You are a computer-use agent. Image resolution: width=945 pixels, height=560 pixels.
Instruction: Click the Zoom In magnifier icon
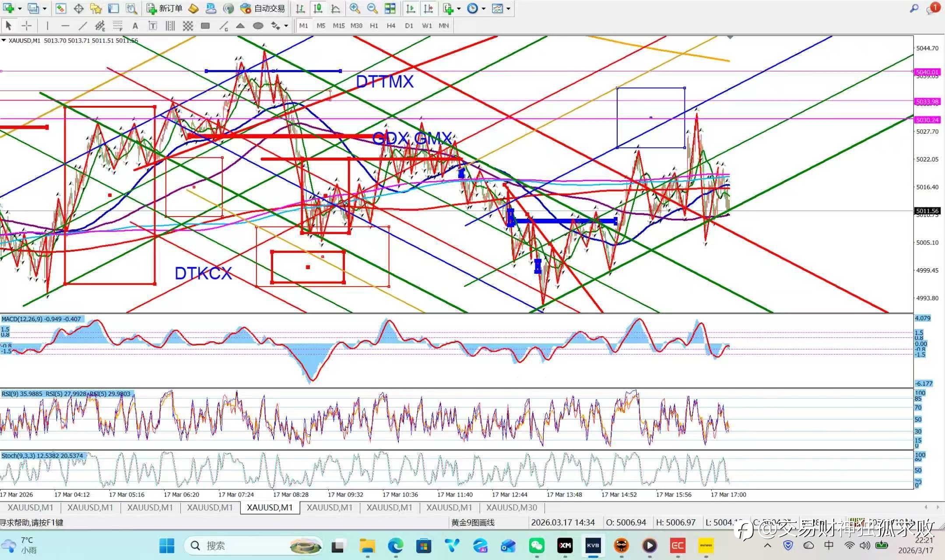(355, 8)
